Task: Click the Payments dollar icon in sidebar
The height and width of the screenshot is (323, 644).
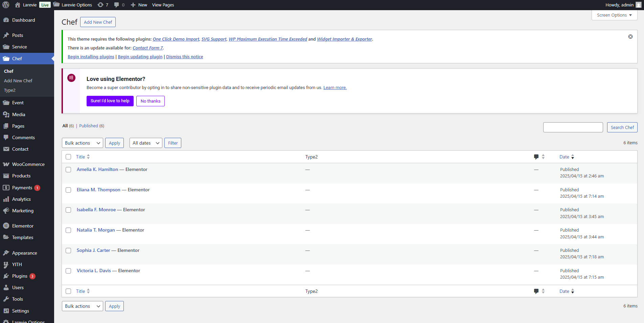Action: point(6,188)
